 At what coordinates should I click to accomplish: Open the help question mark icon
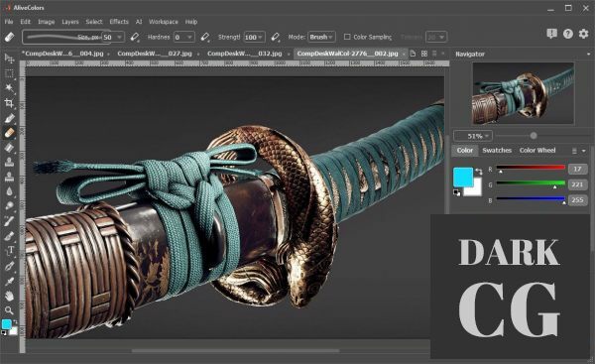point(567,34)
